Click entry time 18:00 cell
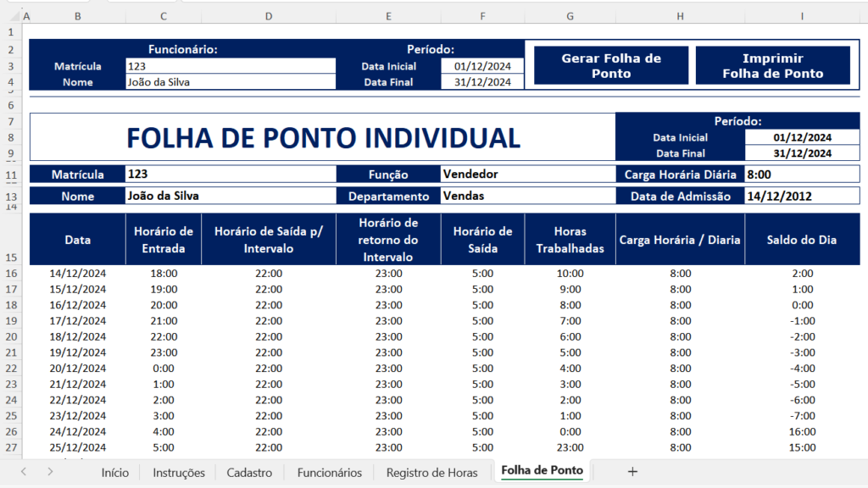Viewport: 868px width, 488px height. 164,274
